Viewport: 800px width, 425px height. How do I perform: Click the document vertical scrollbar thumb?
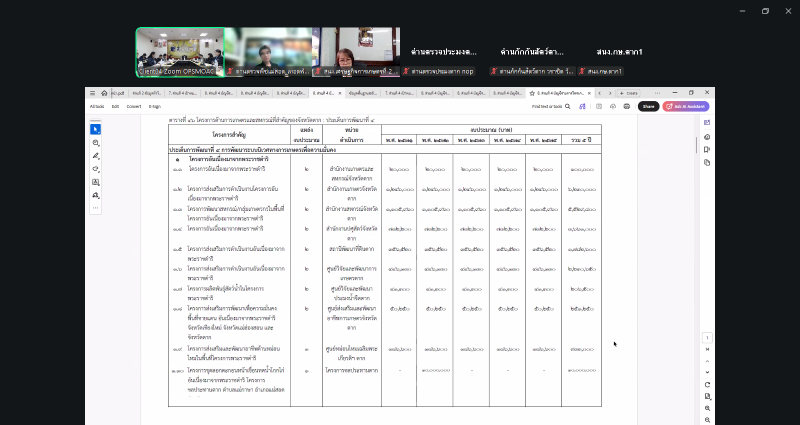click(x=696, y=145)
